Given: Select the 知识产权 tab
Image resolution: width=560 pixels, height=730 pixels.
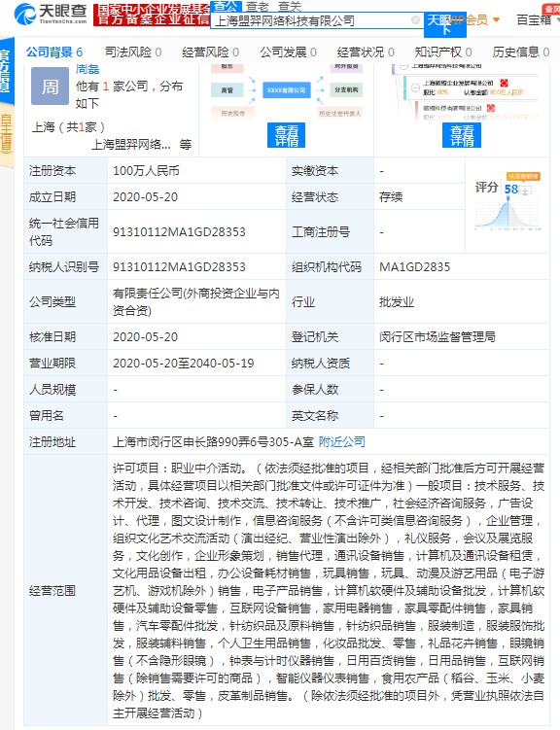Looking at the screenshot, I should (443, 52).
